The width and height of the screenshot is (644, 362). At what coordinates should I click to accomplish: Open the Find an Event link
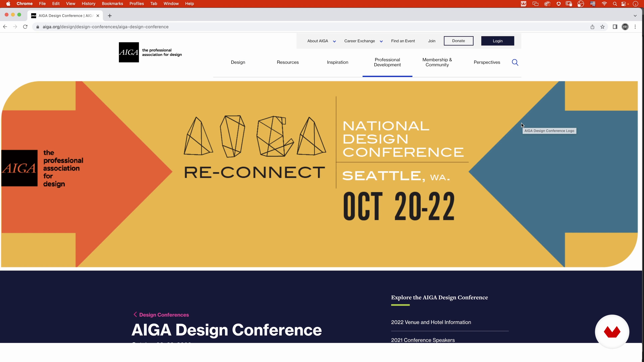coord(403,41)
